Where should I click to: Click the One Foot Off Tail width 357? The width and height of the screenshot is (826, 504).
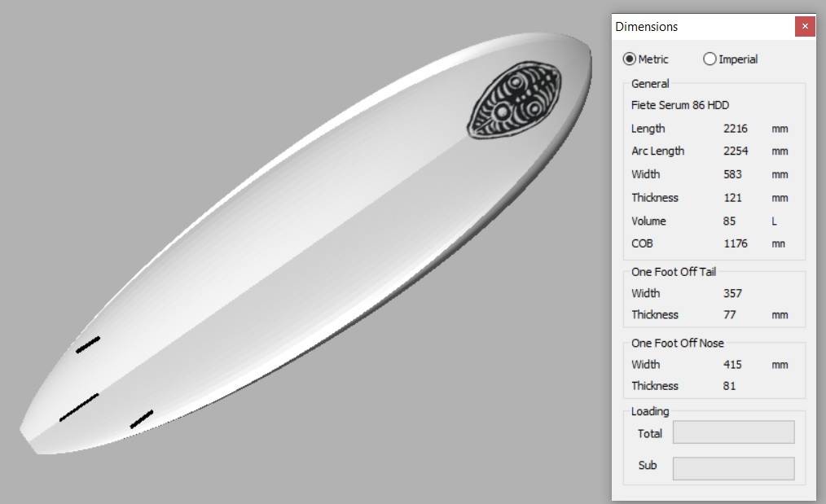[732, 293]
